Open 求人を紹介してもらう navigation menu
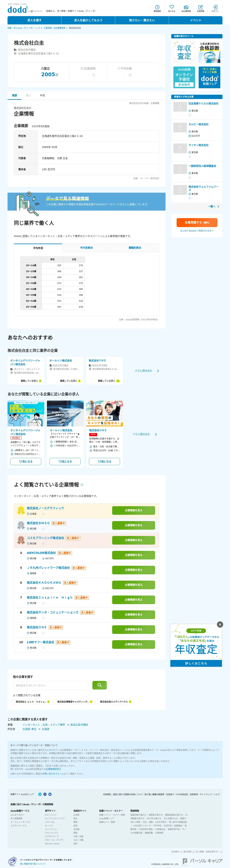Image resolution: width=230 pixels, height=868 pixels. point(88,20)
